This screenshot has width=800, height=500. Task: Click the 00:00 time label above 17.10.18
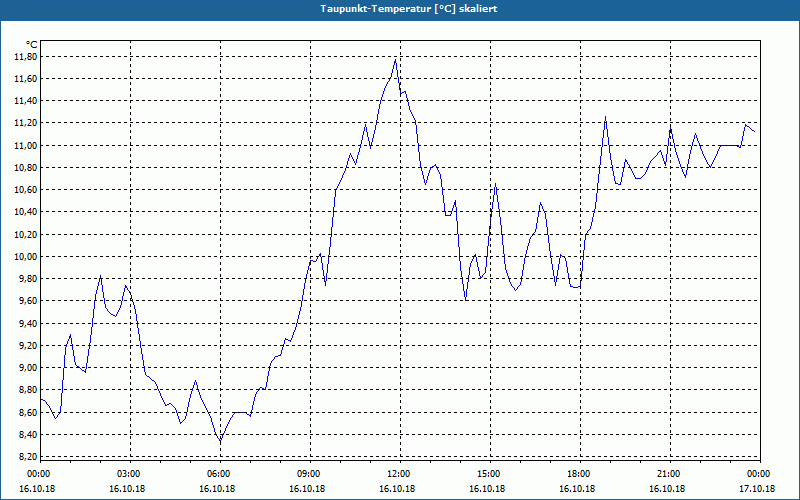(760, 474)
